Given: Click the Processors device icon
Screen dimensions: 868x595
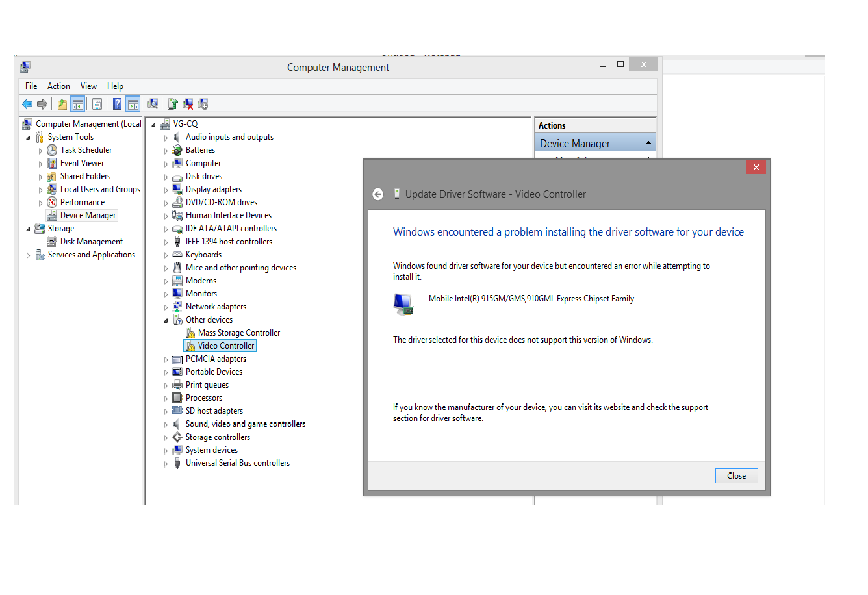Looking at the screenshot, I should click(177, 398).
